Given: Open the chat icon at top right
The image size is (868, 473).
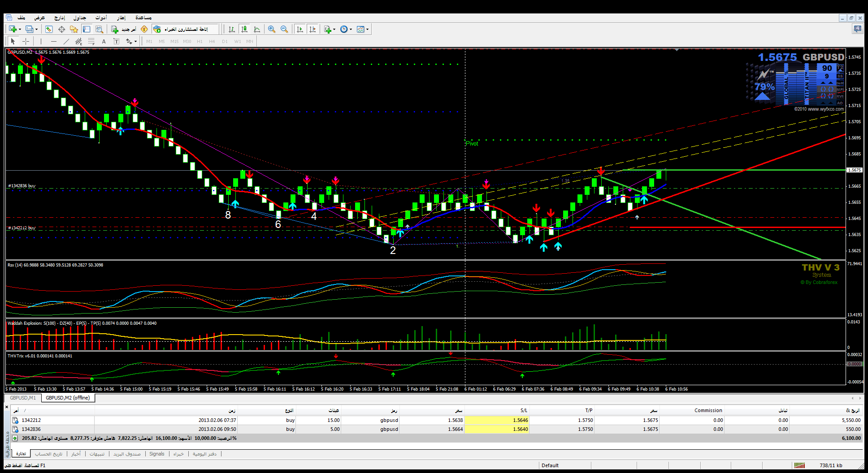Looking at the screenshot, I should coord(857,29).
